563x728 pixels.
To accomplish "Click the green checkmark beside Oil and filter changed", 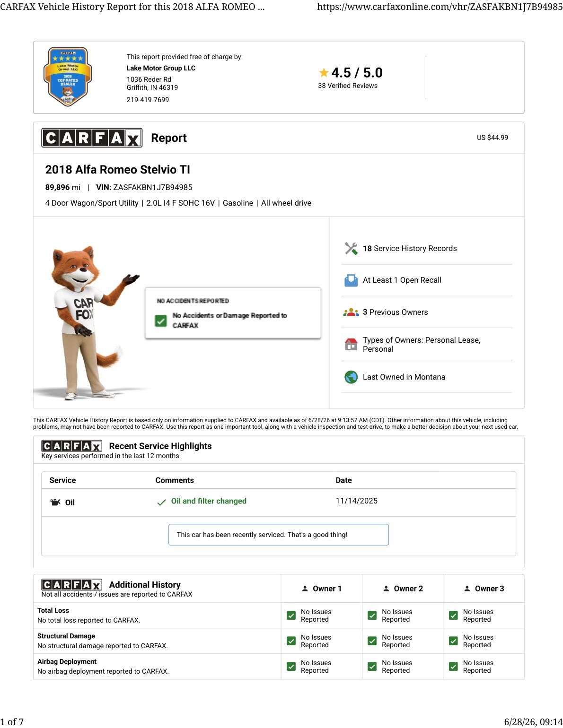I will [x=161, y=502].
